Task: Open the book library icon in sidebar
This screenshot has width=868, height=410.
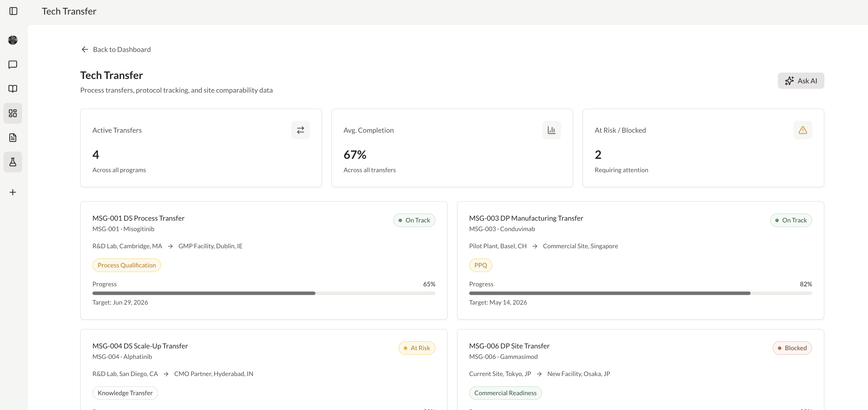Action: click(x=13, y=89)
